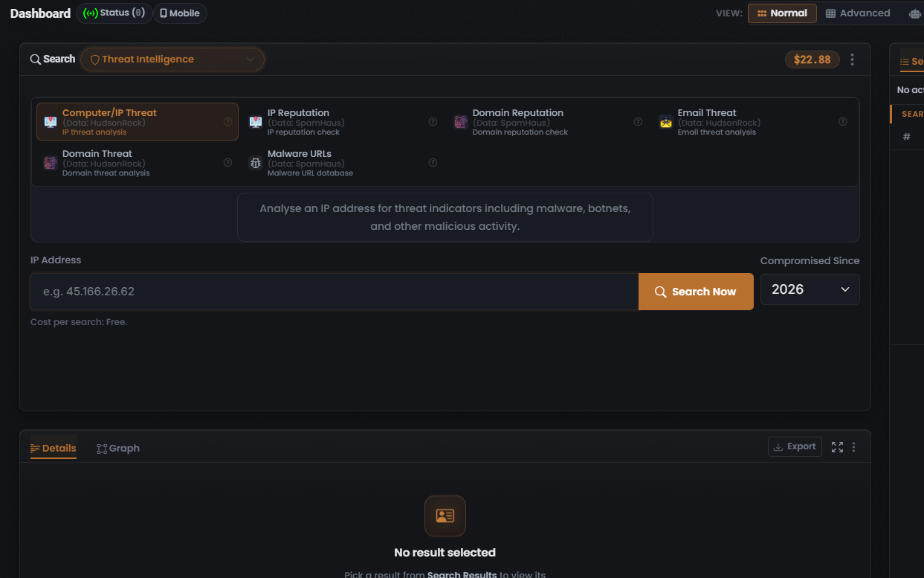
Task: Click the 'Cost per search: Free.' text
Action: coord(79,322)
